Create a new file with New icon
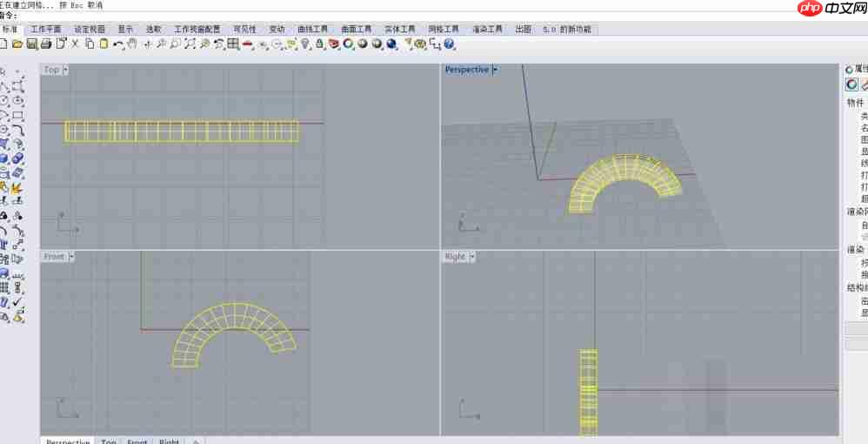The height and width of the screenshot is (444, 868). [3, 44]
